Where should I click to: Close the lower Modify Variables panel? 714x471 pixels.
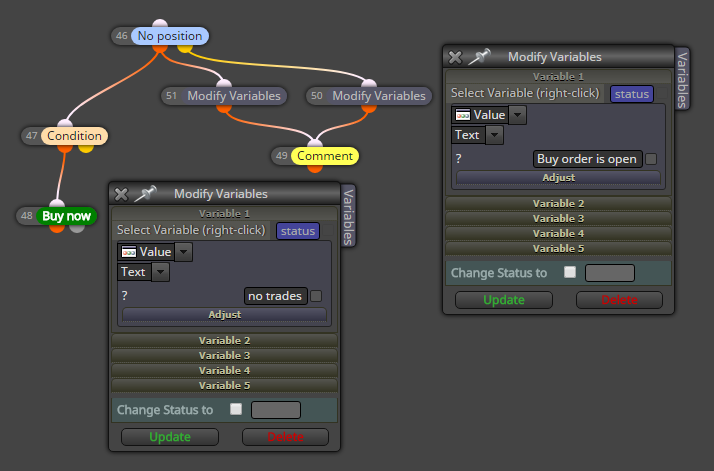pyautogui.click(x=121, y=195)
